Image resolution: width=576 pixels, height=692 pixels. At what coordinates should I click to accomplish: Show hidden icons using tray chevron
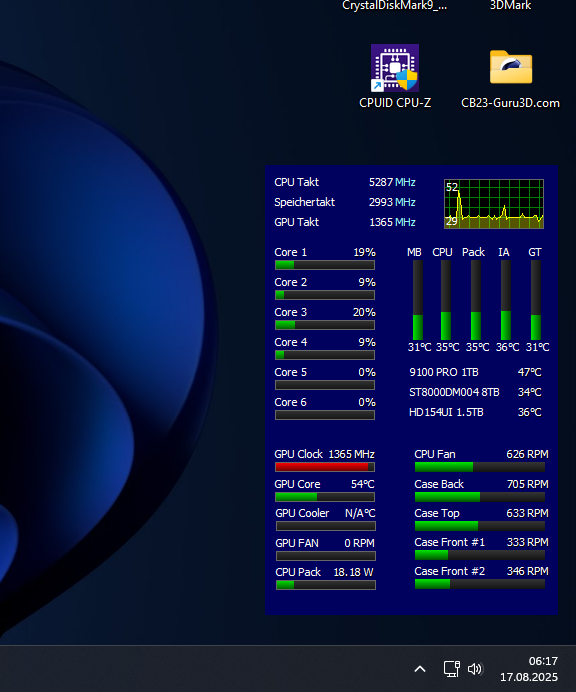coord(420,669)
